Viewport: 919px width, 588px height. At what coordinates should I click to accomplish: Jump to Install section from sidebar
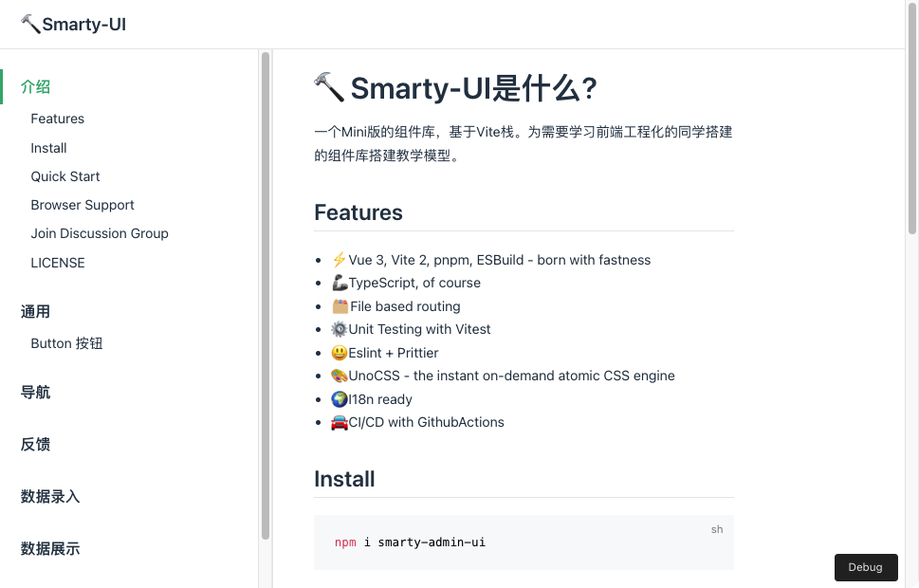point(49,148)
